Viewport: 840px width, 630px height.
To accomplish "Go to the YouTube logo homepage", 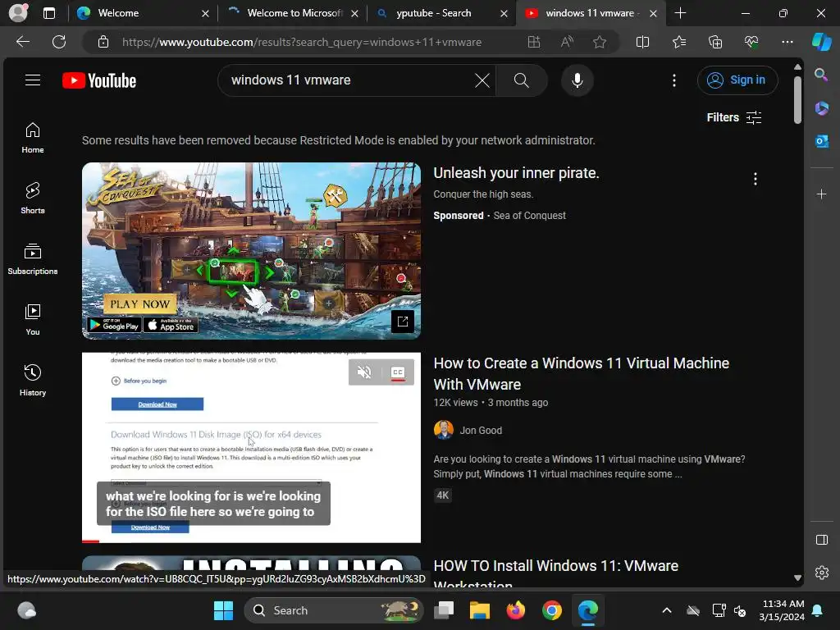I will pos(99,80).
